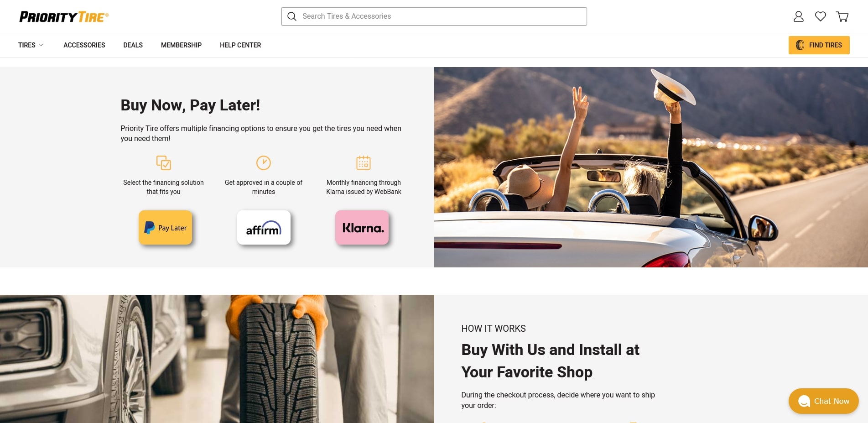Click the convertible car road image
This screenshot has width=868, height=423.
(651, 167)
